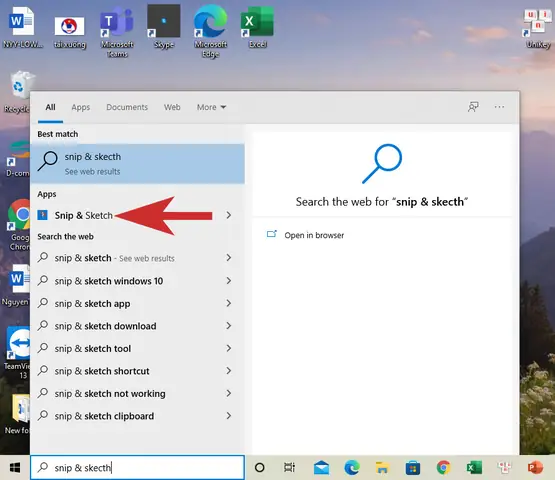The width and height of the screenshot is (555, 480).
Task: Select 'snip & sketch not working' suggestion
Action: coord(137,393)
